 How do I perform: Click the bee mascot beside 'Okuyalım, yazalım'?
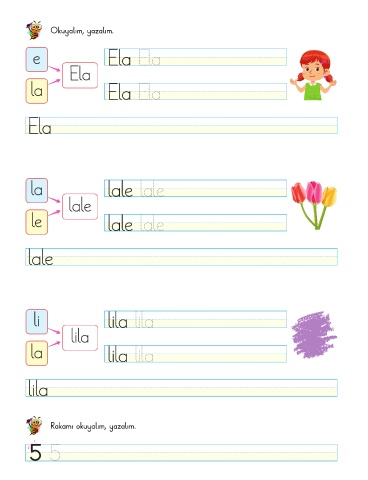coord(34,30)
